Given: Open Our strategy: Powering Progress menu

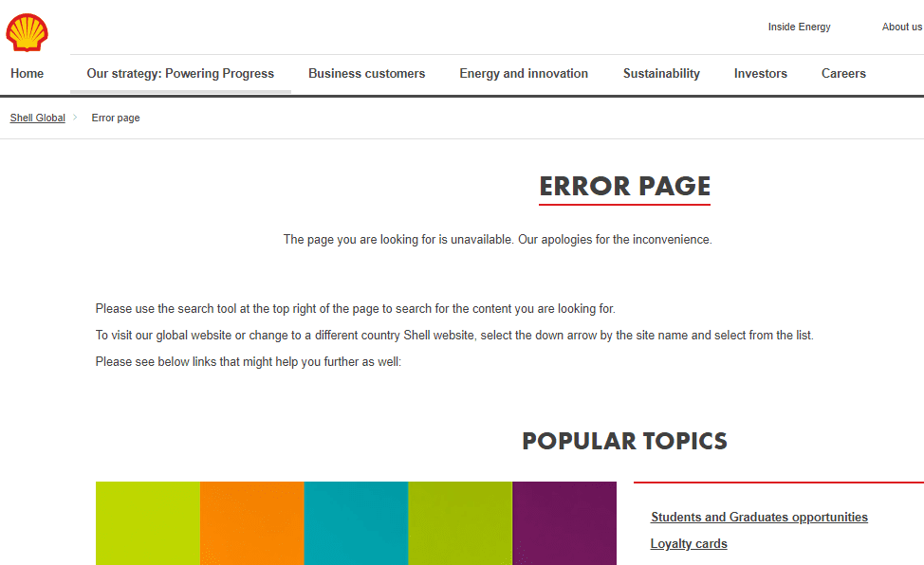Looking at the screenshot, I should click(x=180, y=74).
